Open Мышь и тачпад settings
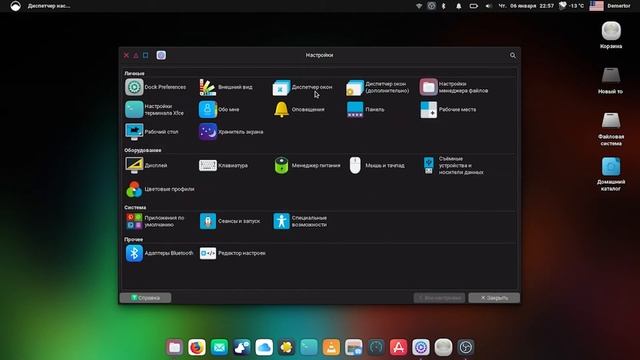The image size is (640, 360). click(x=377, y=165)
